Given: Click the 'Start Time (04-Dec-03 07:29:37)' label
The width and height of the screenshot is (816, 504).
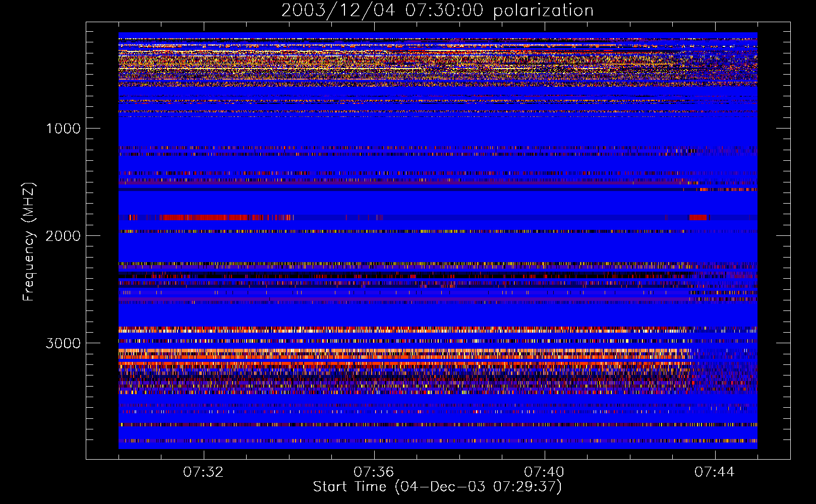Looking at the screenshot, I should point(437,487).
